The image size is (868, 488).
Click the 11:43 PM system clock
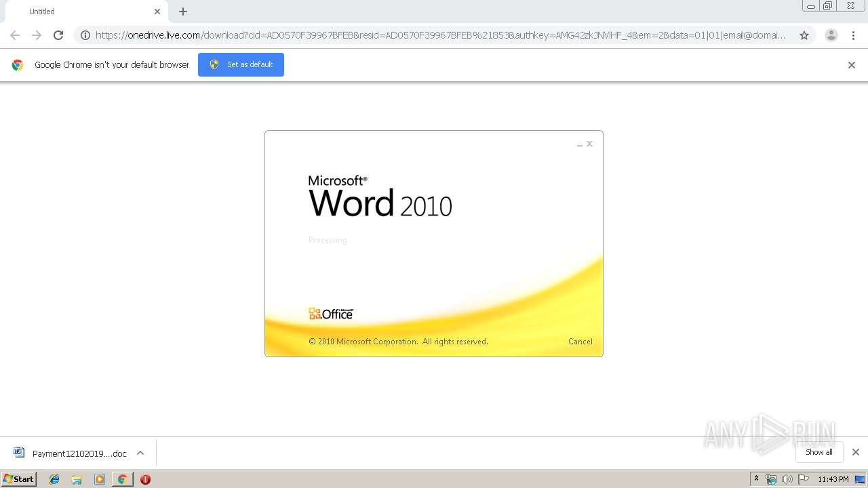pos(833,479)
